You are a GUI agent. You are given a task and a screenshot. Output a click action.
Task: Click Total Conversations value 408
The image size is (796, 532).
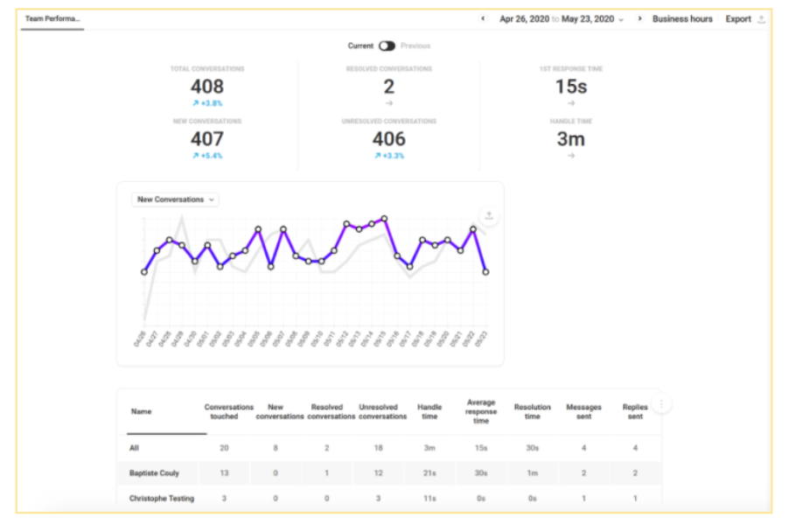[x=207, y=87]
